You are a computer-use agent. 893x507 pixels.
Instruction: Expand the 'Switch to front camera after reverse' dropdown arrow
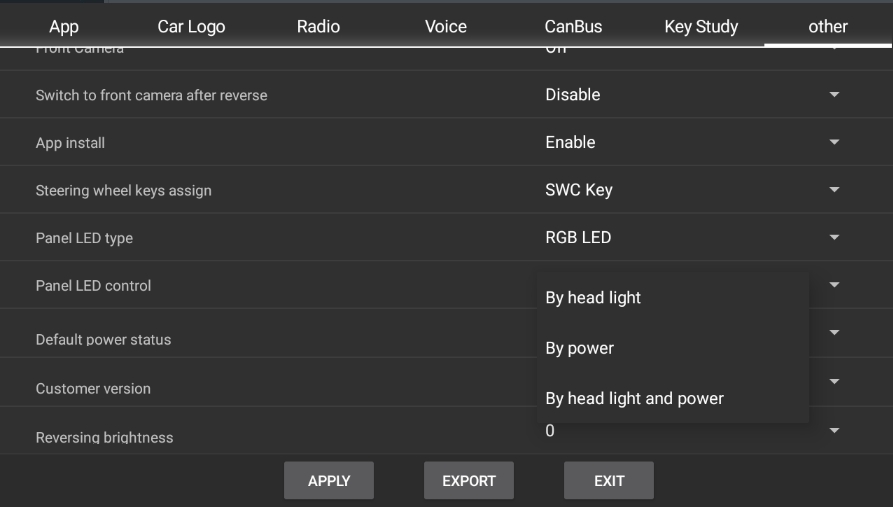834,95
